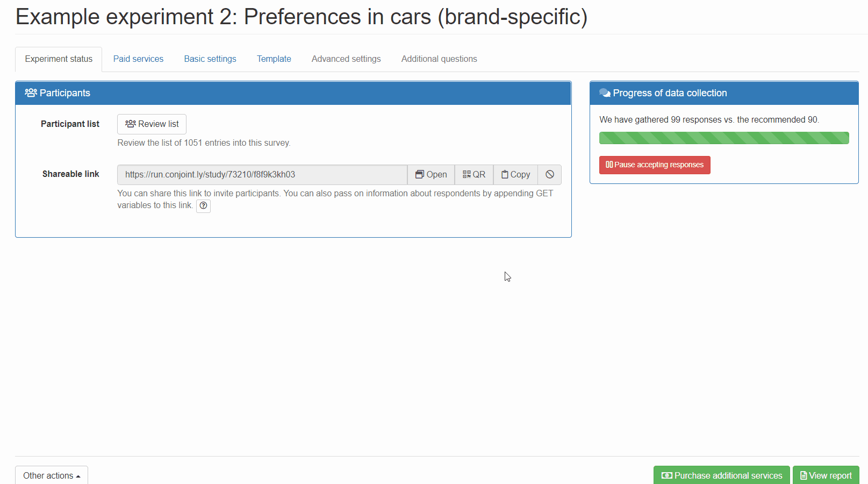Image resolution: width=868 pixels, height=484 pixels.
Task: Open the shareable link in new window
Action: click(x=431, y=175)
